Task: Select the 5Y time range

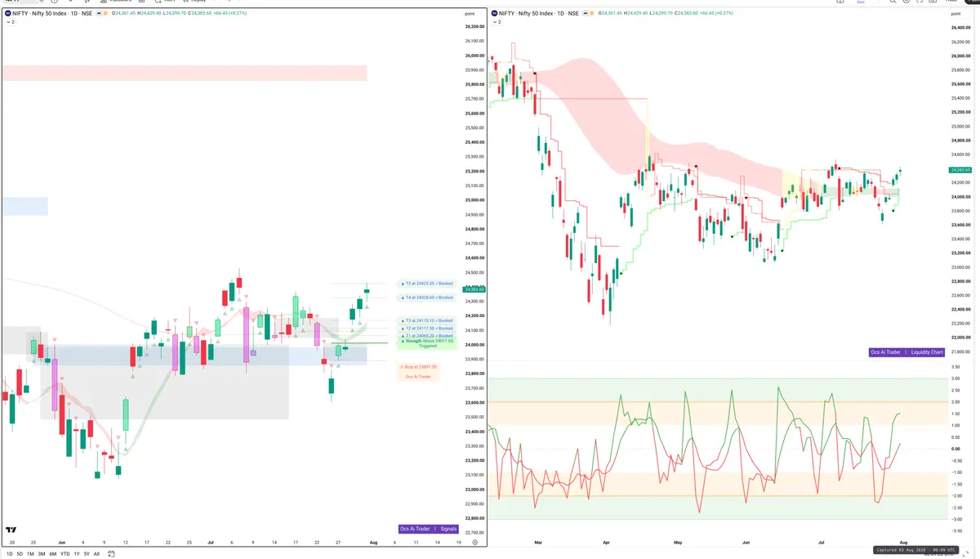Action: coord(87,553)
